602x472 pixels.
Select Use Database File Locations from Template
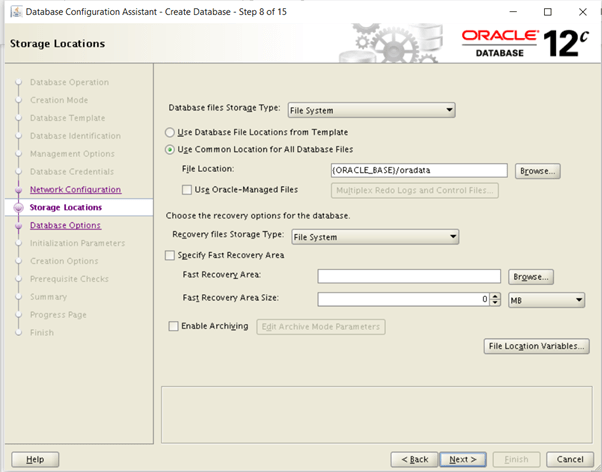[x=170, y=132]
